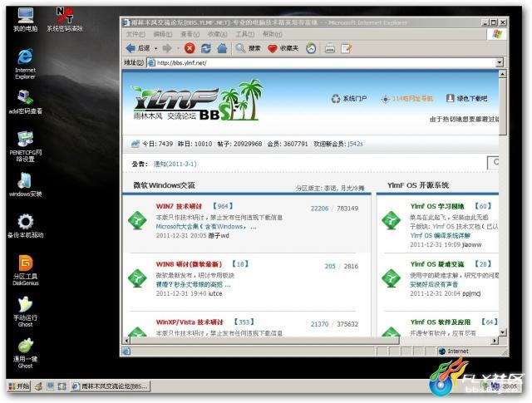Click horizontal scrollbar left arrow
This screenshot has width=532, height=403.
click(126, 340)
